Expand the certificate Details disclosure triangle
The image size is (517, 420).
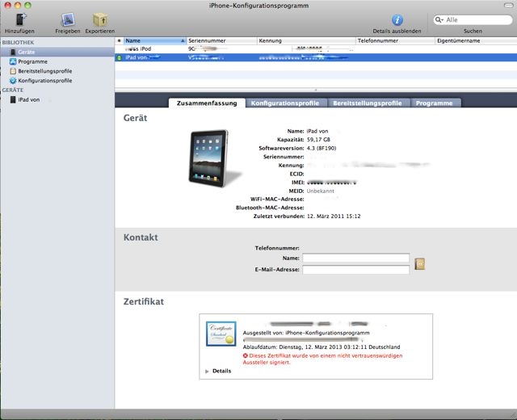click(207, 372)
